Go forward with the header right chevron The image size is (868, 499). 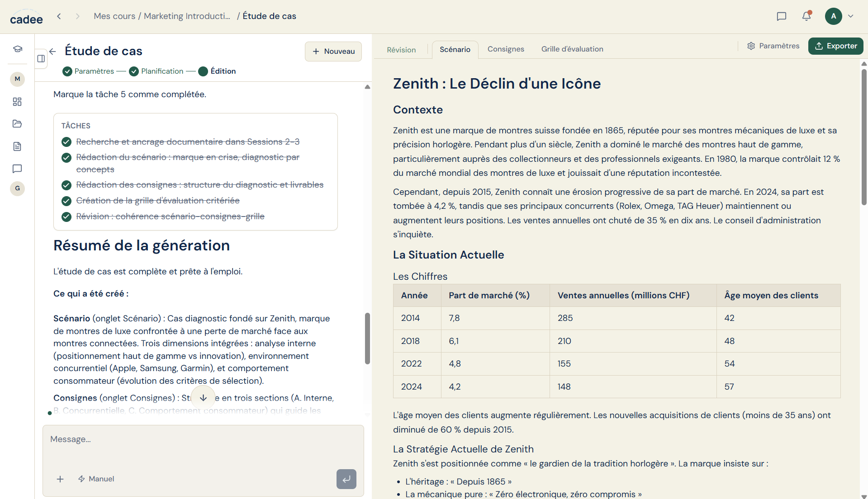(x=78, y=16)
